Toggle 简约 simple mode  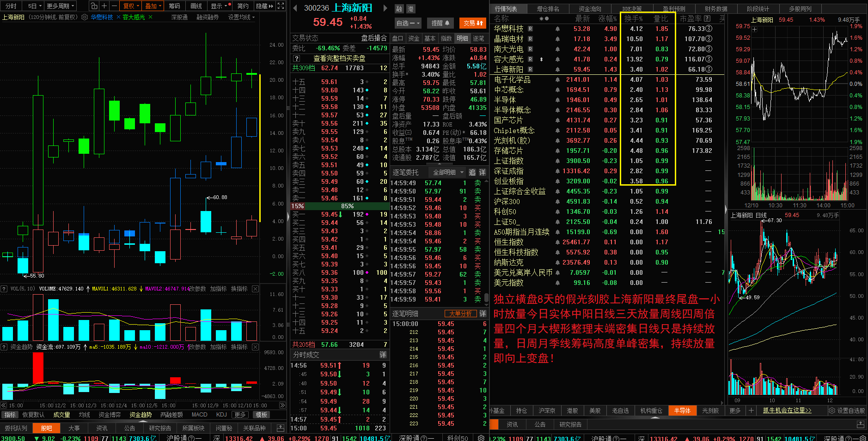[x=243, y=6]
